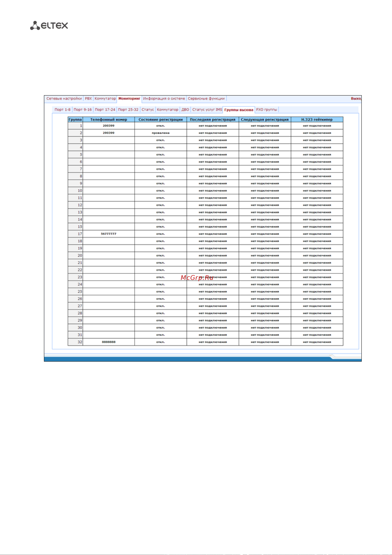Click the ELTEX logo

tap(49, 26)
